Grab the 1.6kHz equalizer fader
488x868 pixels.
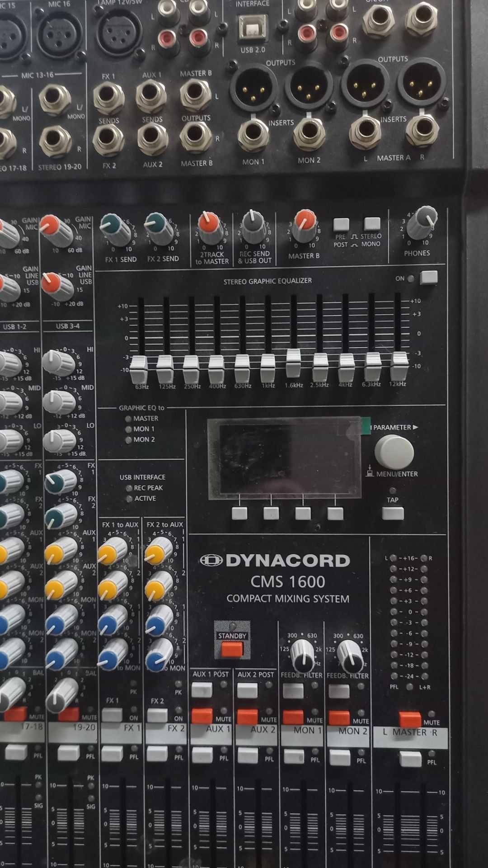293,363
